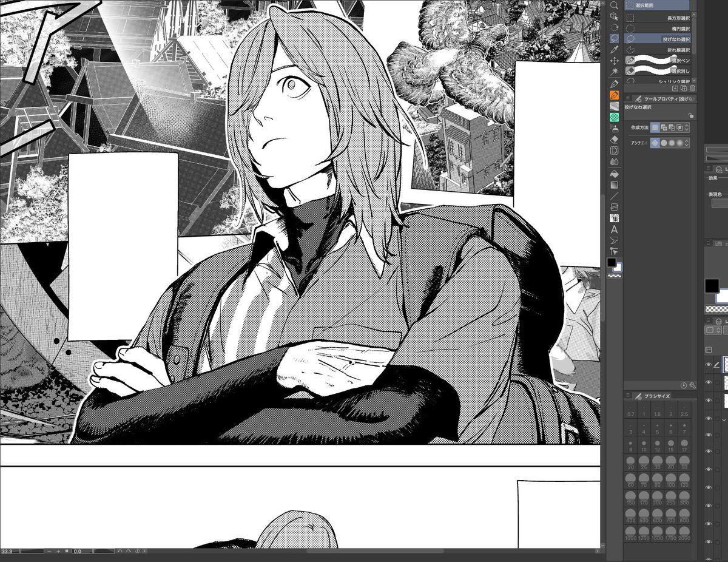Set anti-aliasing to none
The image size is (728, 562).
point(655,143)
